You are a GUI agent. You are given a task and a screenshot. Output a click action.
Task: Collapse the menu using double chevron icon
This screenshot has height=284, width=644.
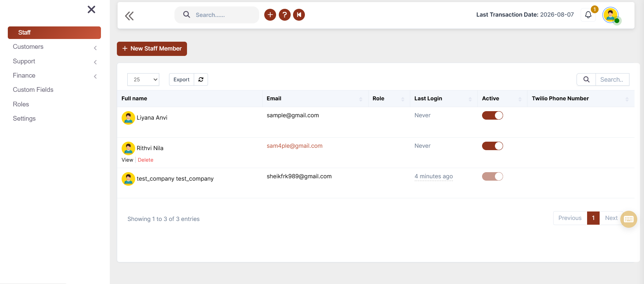(129, 16)
